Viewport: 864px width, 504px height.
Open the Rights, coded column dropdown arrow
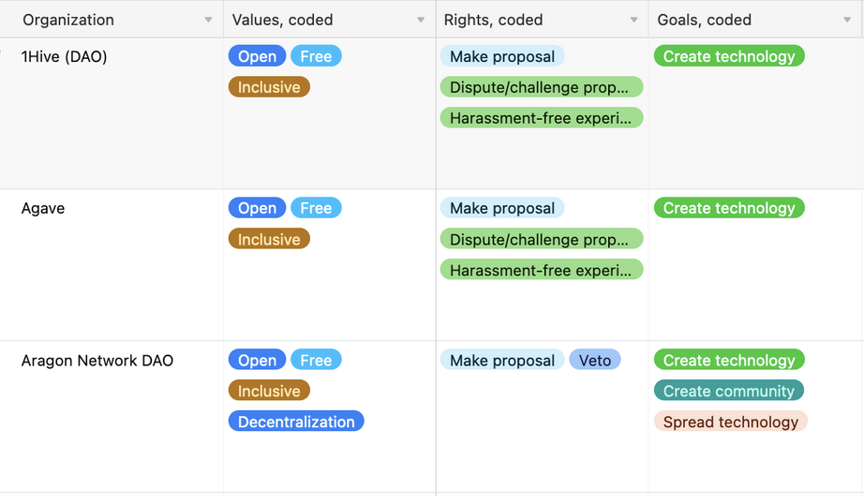pos(634,20)
